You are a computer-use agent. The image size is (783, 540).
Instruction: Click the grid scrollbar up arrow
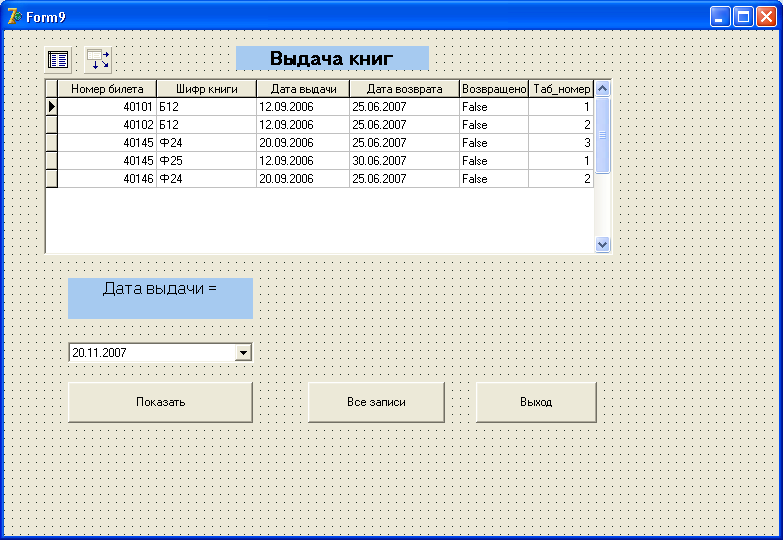tap(603, 88)
